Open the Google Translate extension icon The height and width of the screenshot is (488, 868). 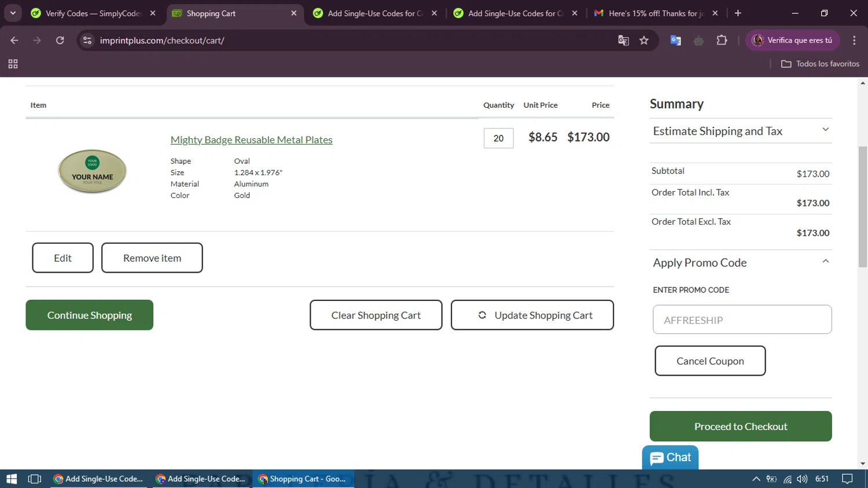[675, 40]
